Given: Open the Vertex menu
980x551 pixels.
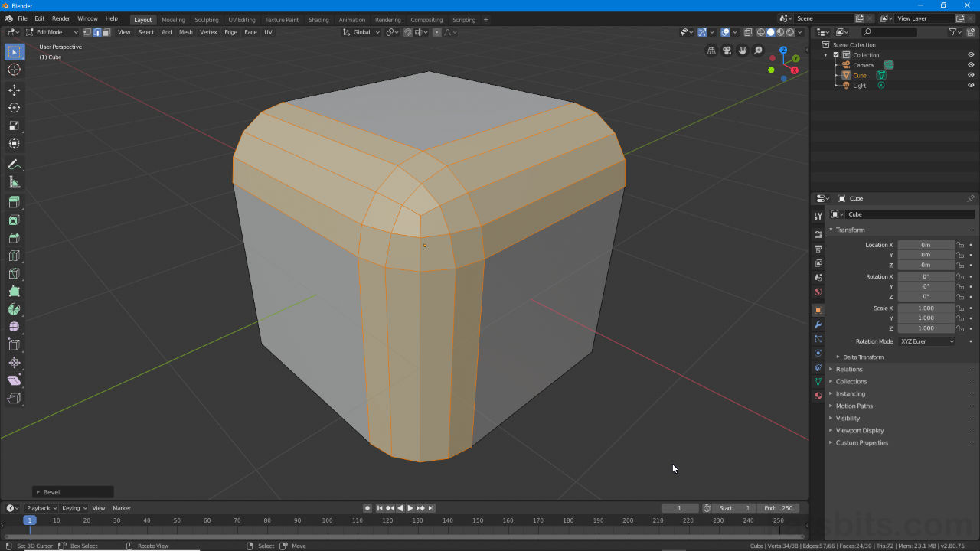Looking at the screenshot, I should (x=208, y=32).
